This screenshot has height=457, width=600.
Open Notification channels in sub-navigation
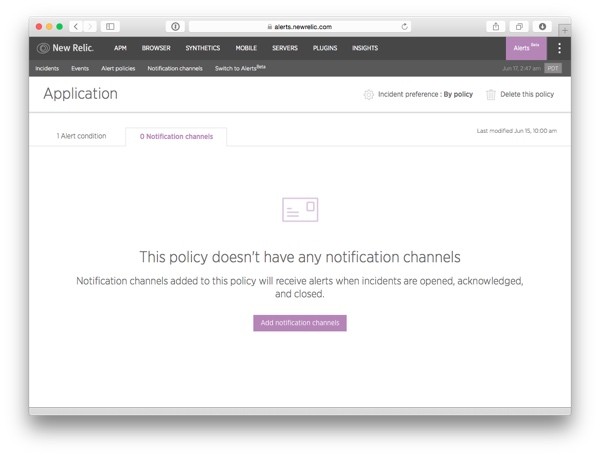point(175,69)
